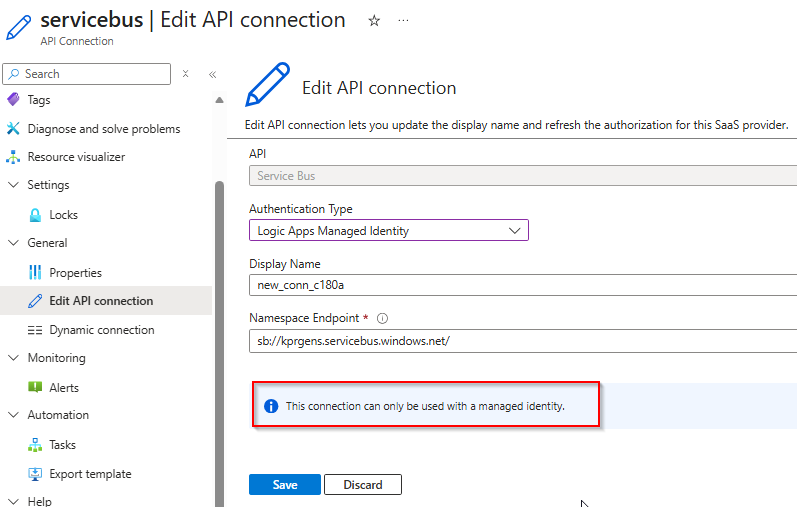
Task: Select Edit API connection menu item
Action: coord(106,301)
